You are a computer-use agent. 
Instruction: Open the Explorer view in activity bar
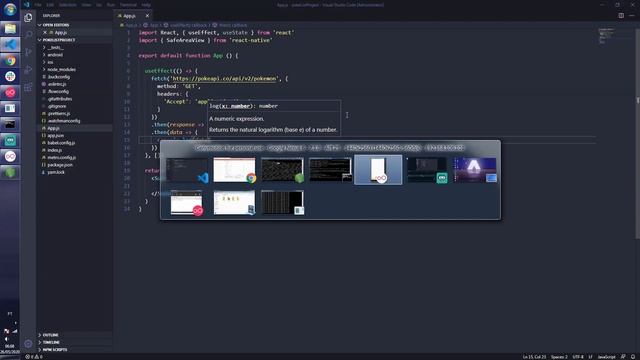(28, 18)
